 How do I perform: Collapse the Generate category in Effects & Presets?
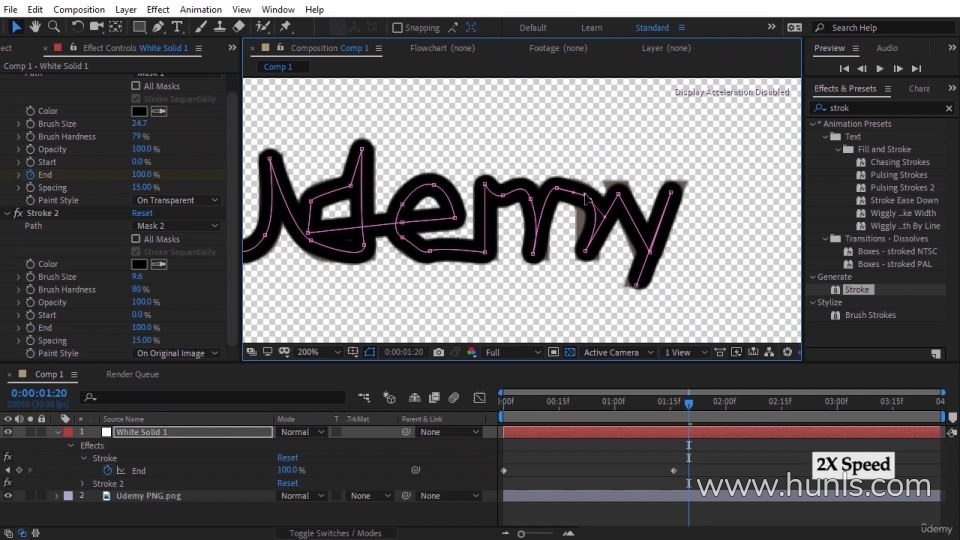[813, 277]
